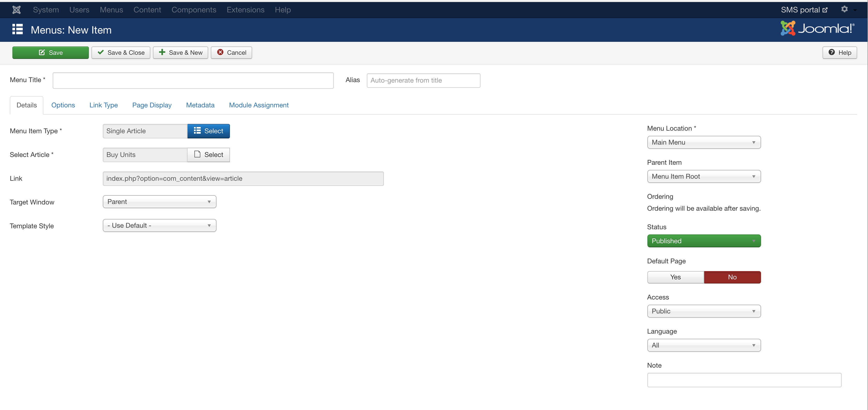Click the Help question mark button

(839, 53)
